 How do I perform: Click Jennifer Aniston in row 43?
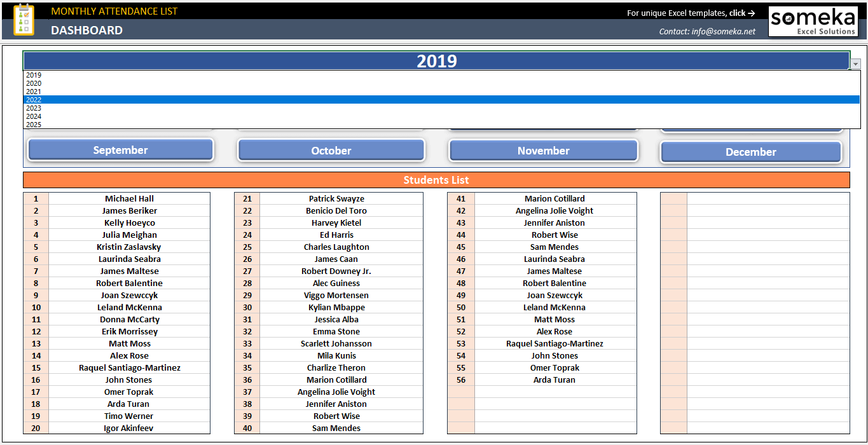(x=555, y=223)
